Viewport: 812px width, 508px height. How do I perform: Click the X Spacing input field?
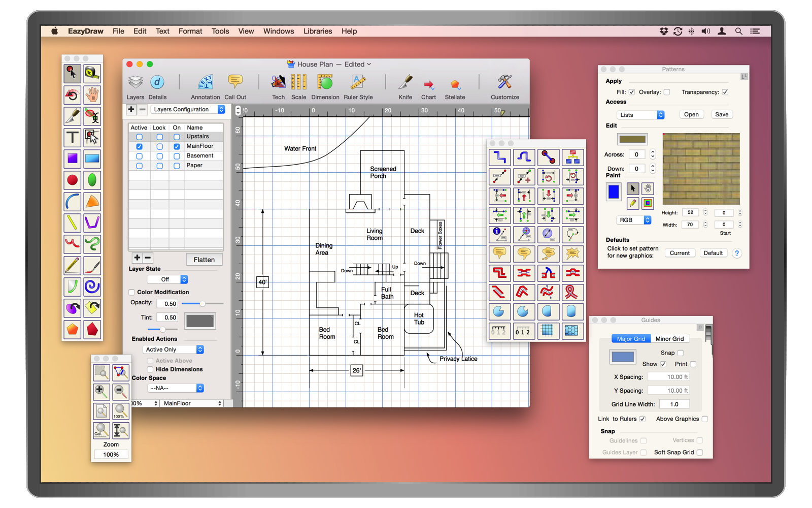669,377
